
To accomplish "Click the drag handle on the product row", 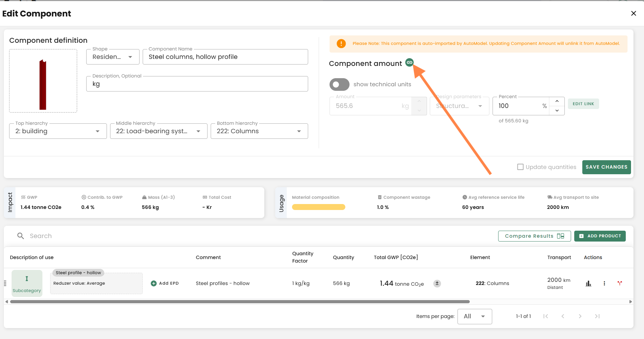I will 5,283.
